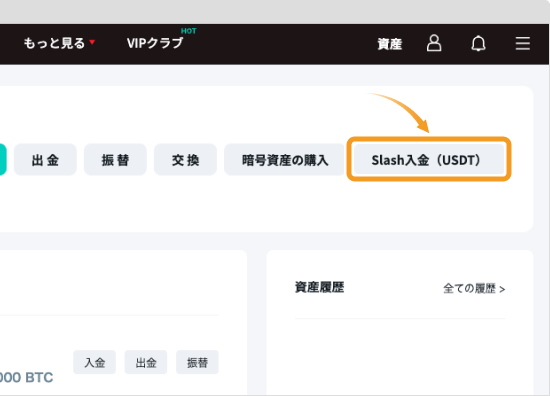This screenshot has width=550, height=396.
Task: Click the 出金 button in top action row
Action: point(45,160)
